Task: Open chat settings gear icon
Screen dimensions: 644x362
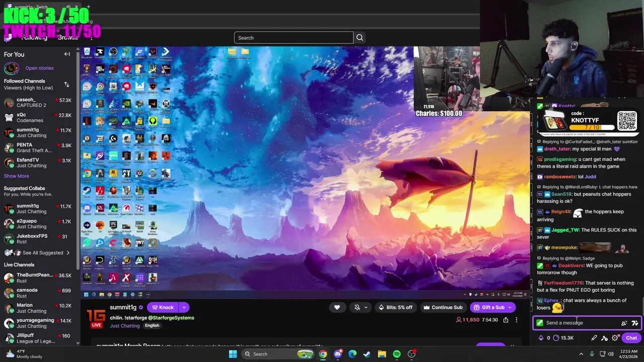Action: [x=615, y=338]
